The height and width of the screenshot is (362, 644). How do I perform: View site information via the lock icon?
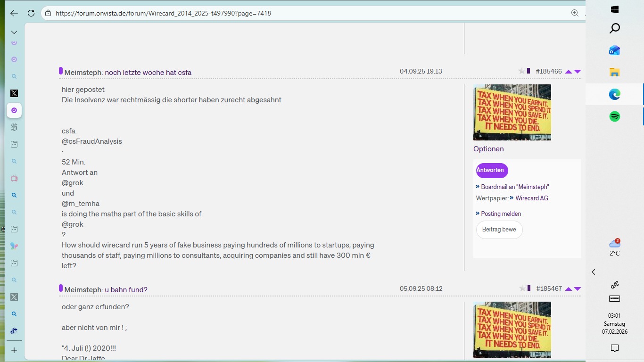tap(48, 13)
